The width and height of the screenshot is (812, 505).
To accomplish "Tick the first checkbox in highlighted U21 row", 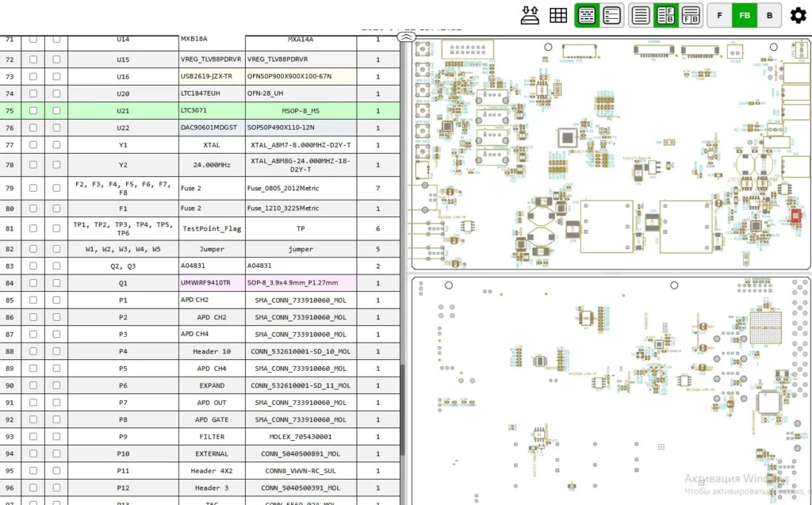I will pos(33,111).
